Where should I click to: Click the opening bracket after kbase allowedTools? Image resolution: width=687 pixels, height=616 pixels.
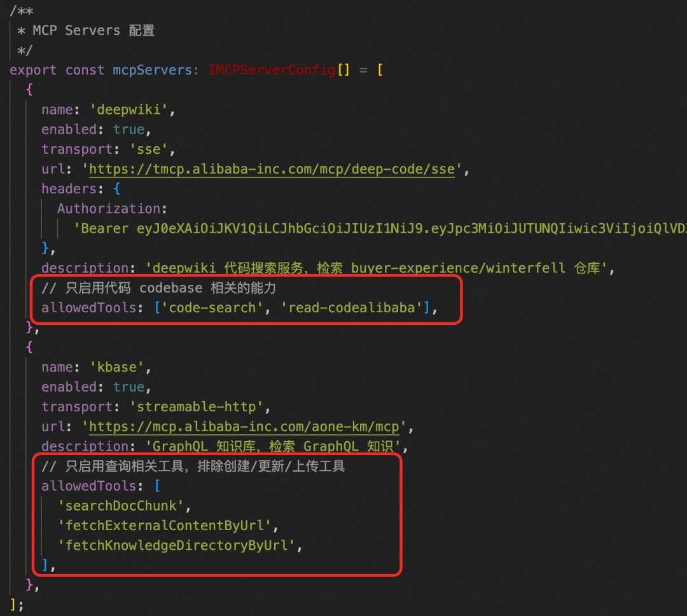click(x=157, y=486)
